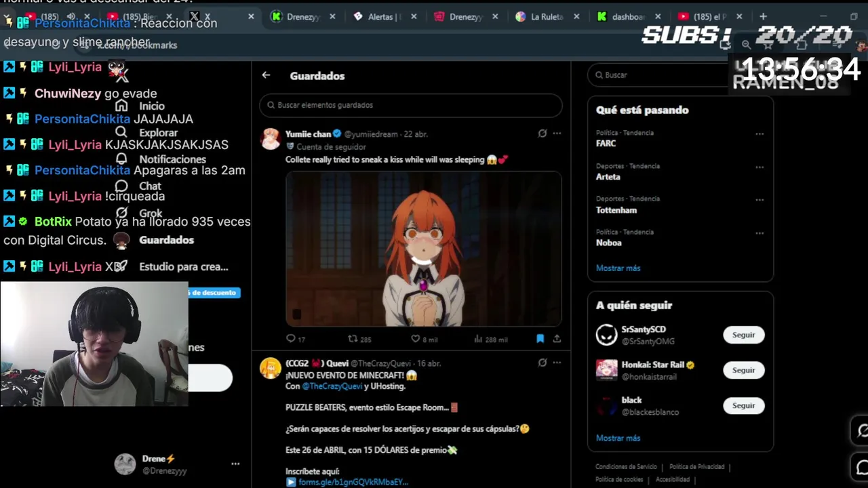The image size is (868, 488).
Task: Share Yumiie chan's post
Action: [557, 338]
